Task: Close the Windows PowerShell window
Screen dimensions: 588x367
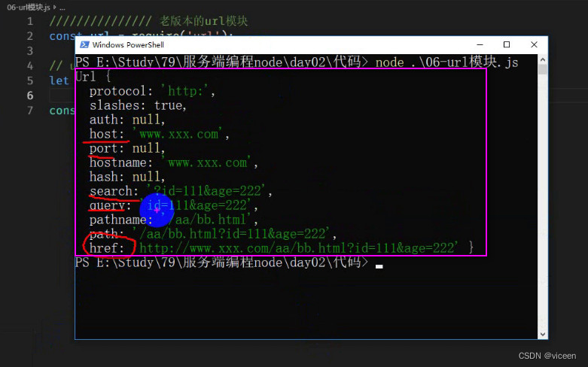Action: [x=534, y=44]
